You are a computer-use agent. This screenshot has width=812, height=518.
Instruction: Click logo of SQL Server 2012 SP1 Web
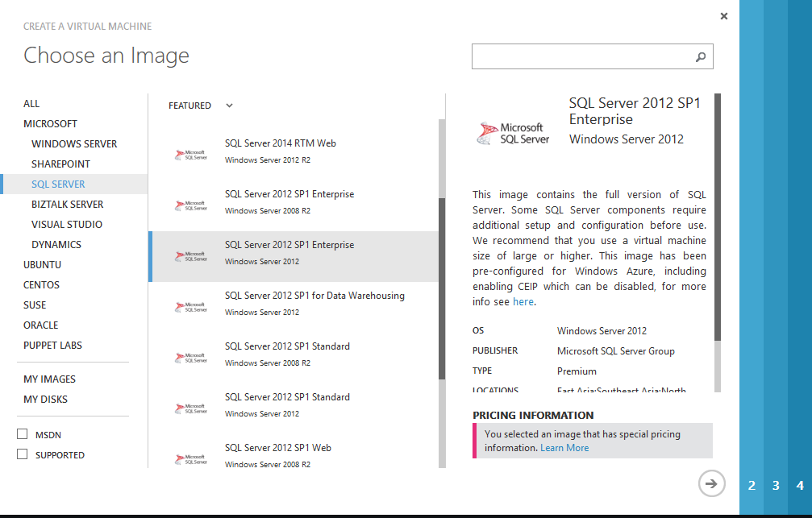tap(191, 459)
